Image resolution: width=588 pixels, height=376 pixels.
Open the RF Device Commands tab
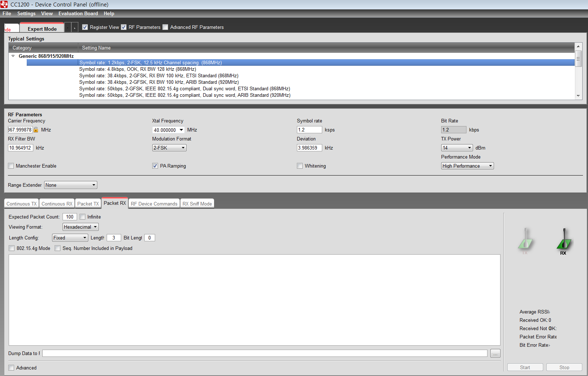(154, 204)
